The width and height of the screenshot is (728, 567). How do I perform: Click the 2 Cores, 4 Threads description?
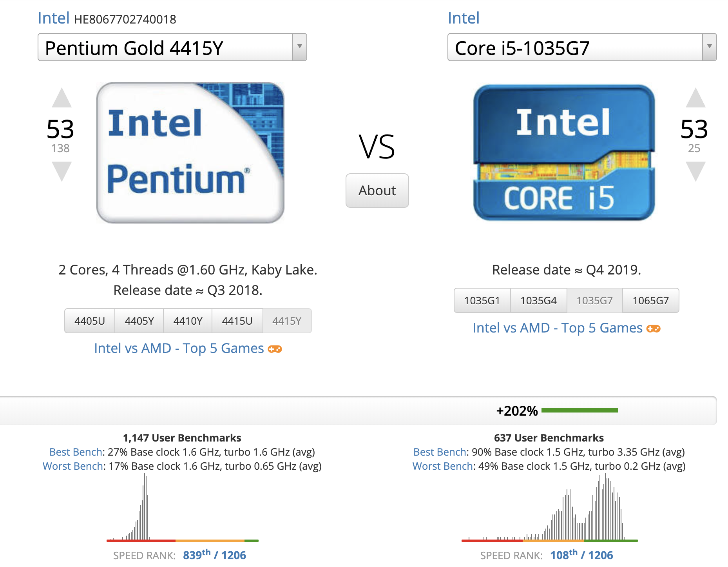pos(188,270)
